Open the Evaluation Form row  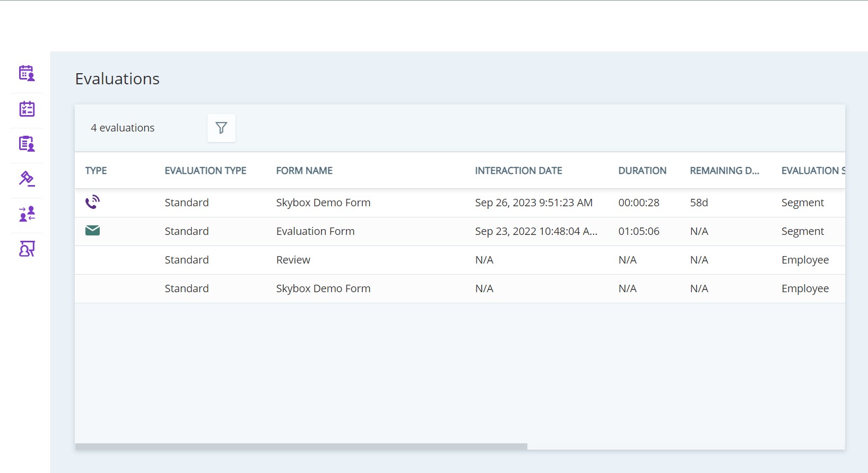[315, 231]
